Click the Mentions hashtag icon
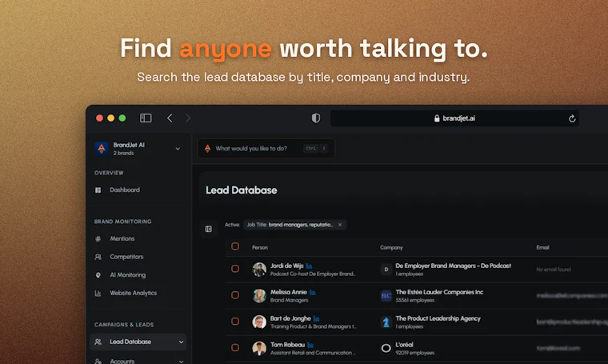Viewport: 608px width, 364px height. [x=98, y=238]
